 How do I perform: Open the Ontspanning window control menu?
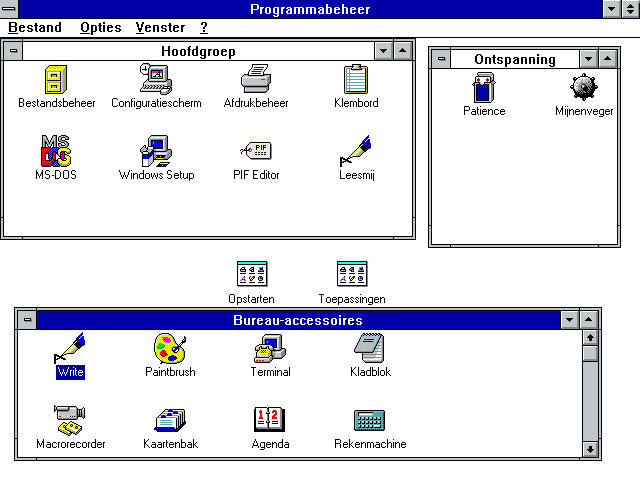pos(441,59)
